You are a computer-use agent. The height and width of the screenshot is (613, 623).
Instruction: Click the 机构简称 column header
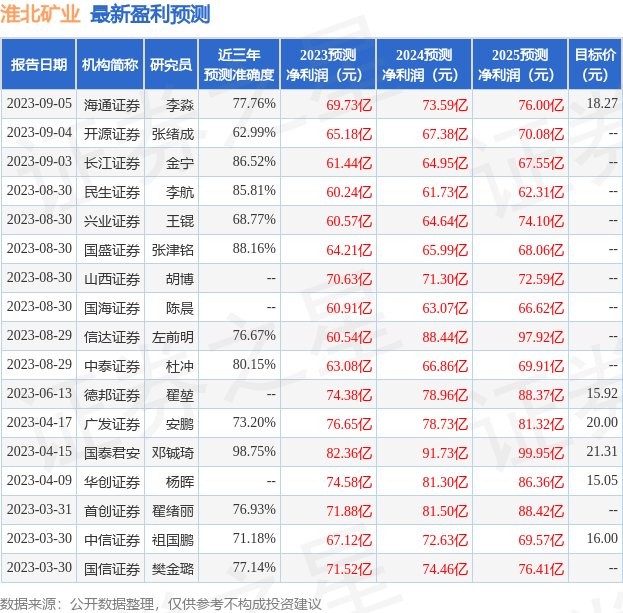coord(110,64)
